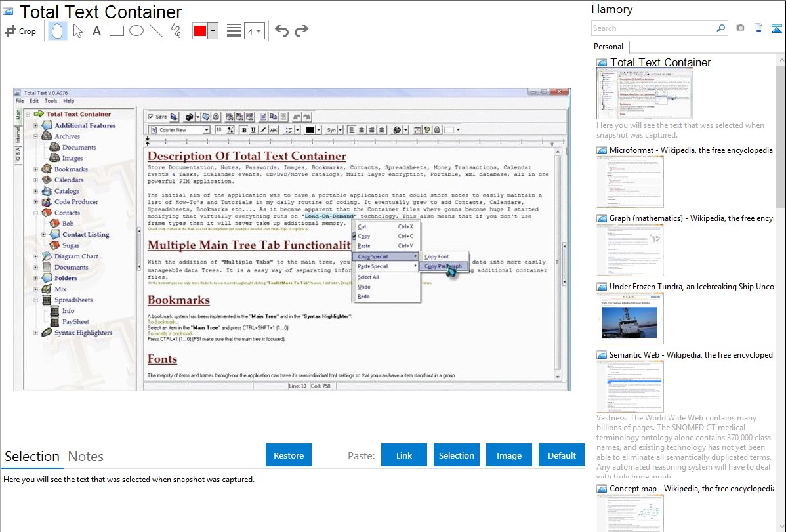Screen dimensions: 786x532
Task: Focus the Flamory search field
Action: (x=653, y=28)
